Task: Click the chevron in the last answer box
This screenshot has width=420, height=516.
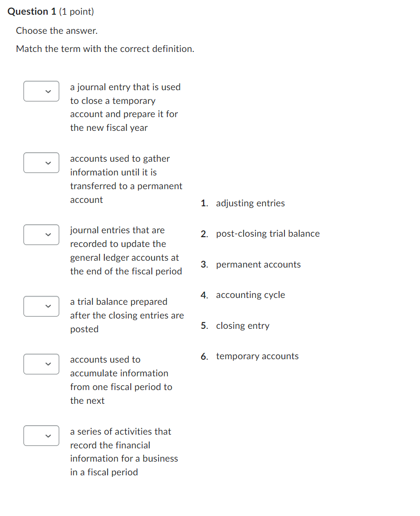Action: point(48,436)
